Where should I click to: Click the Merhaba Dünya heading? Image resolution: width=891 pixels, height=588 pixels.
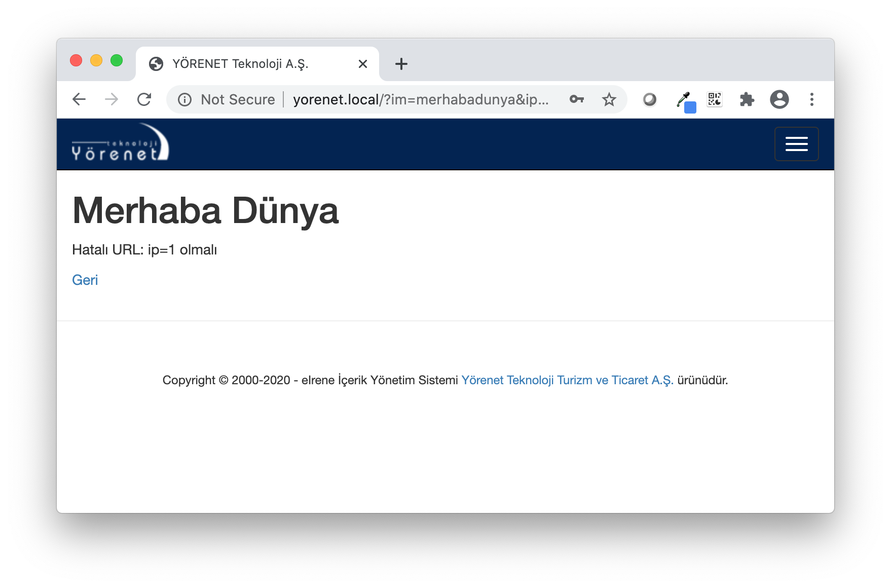(205, 211)
